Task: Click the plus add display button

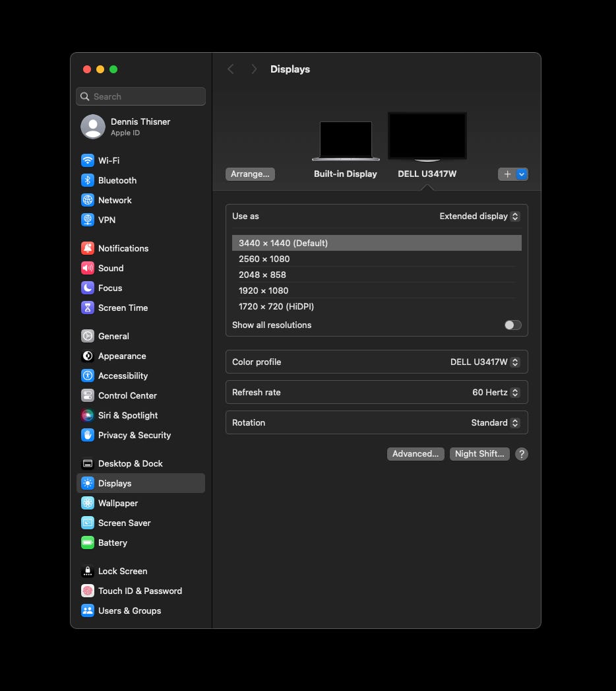Action: 507,174
